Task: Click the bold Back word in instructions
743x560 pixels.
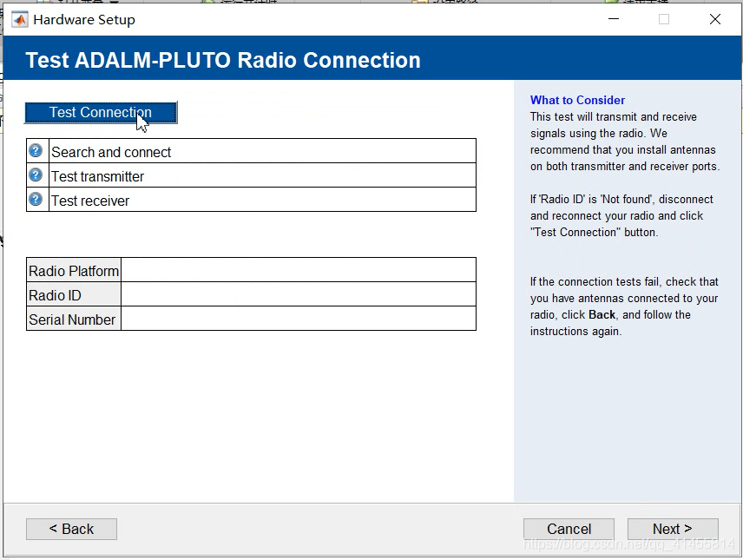Action: (602, 315)
